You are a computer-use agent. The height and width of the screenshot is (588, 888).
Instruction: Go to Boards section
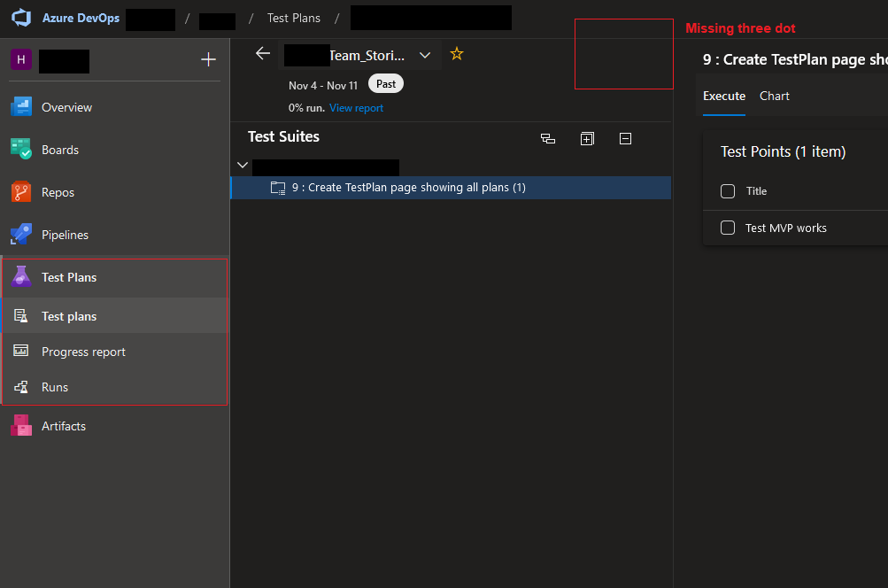[x=60, y=150]
